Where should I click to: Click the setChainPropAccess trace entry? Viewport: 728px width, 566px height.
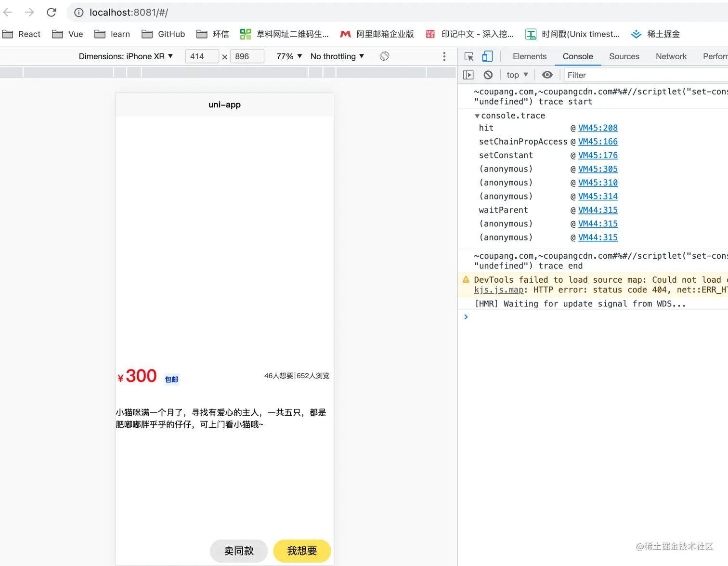[523, 142]
